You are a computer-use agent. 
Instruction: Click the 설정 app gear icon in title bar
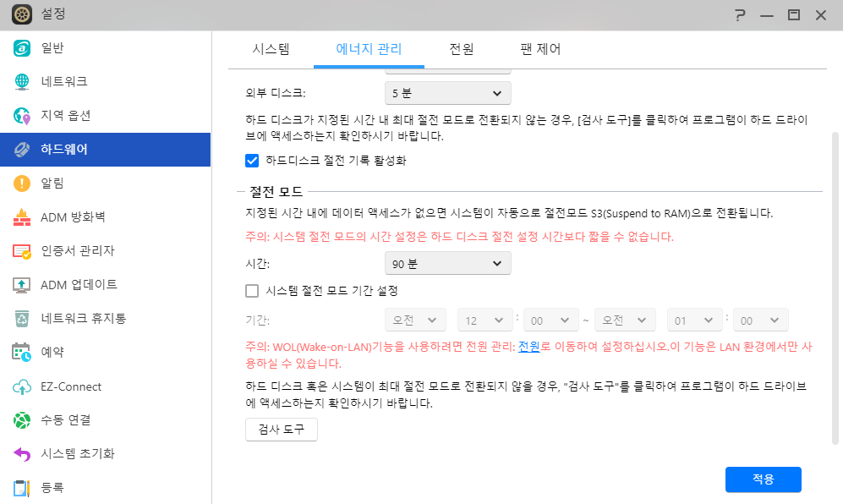pyautogui.click(x=21, y=14)
